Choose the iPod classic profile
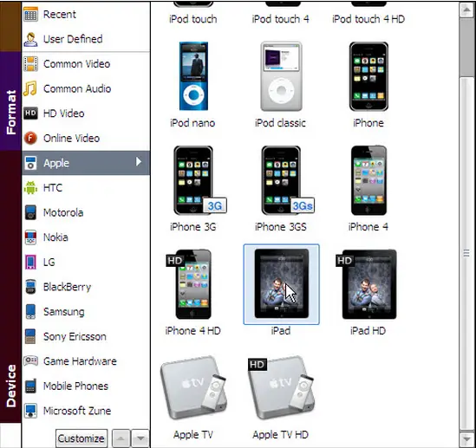 281,76
